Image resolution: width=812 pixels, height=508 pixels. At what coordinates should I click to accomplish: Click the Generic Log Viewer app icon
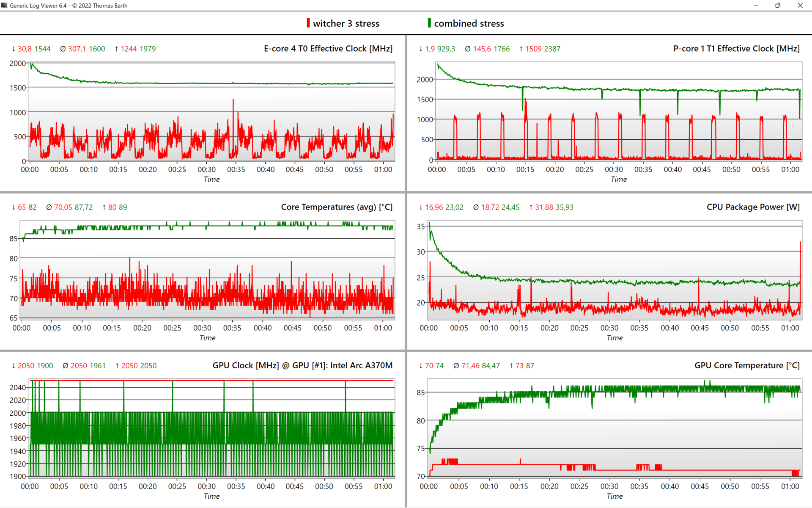pos(4,6)
